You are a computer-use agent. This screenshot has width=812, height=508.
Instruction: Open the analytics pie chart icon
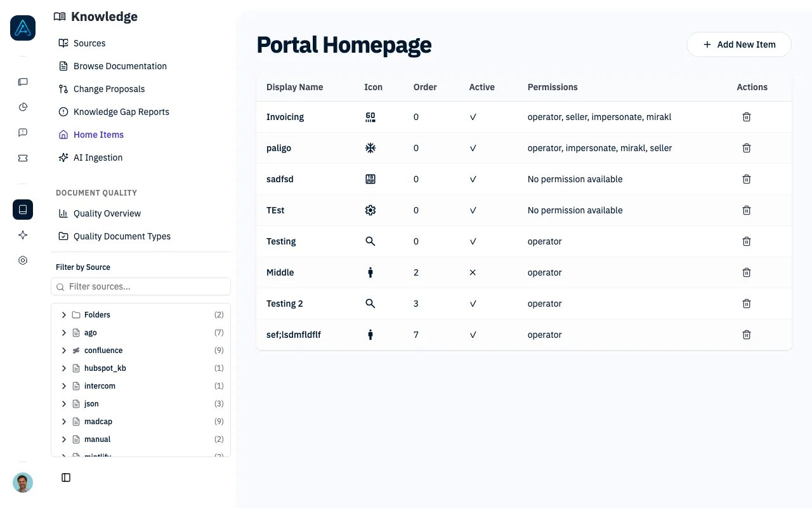tap(23, 107)
